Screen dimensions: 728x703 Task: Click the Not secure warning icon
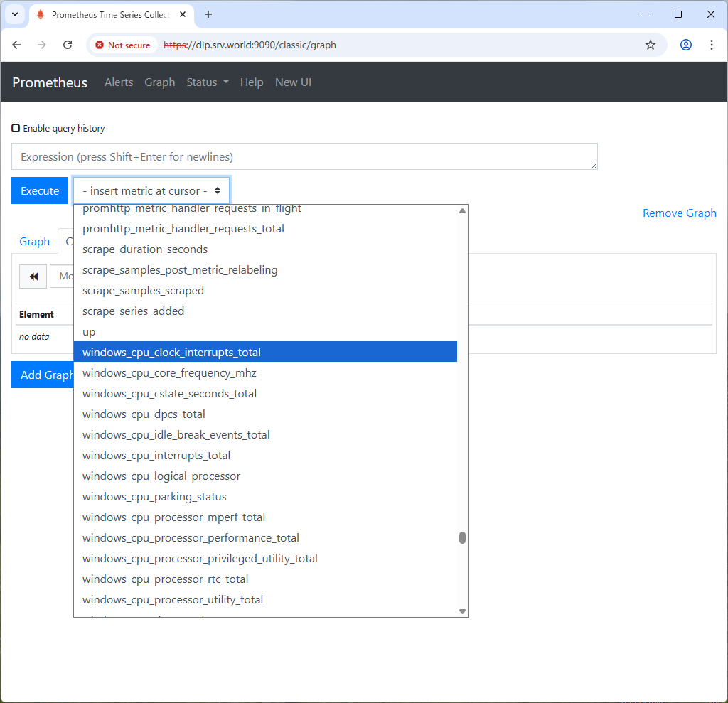(x=100, y=44)
